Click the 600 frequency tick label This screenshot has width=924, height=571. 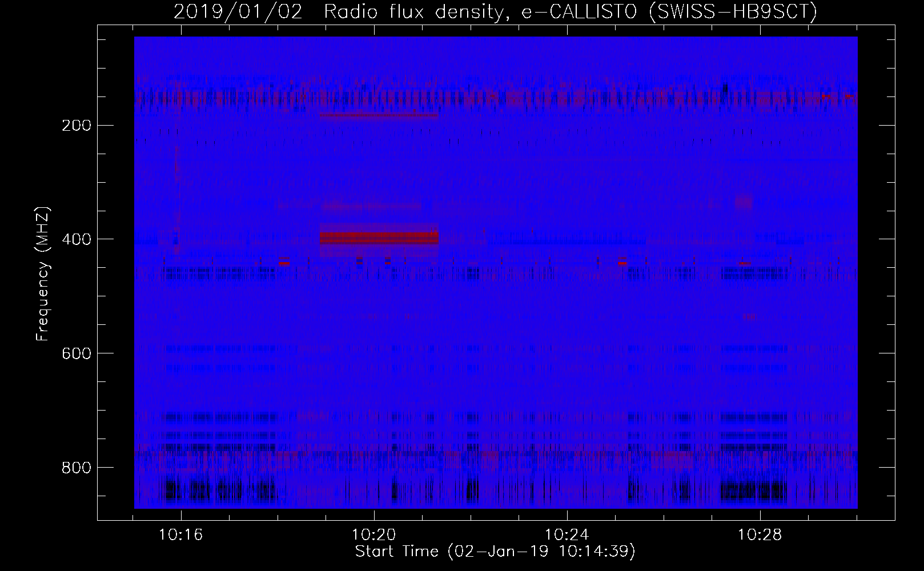75,353
